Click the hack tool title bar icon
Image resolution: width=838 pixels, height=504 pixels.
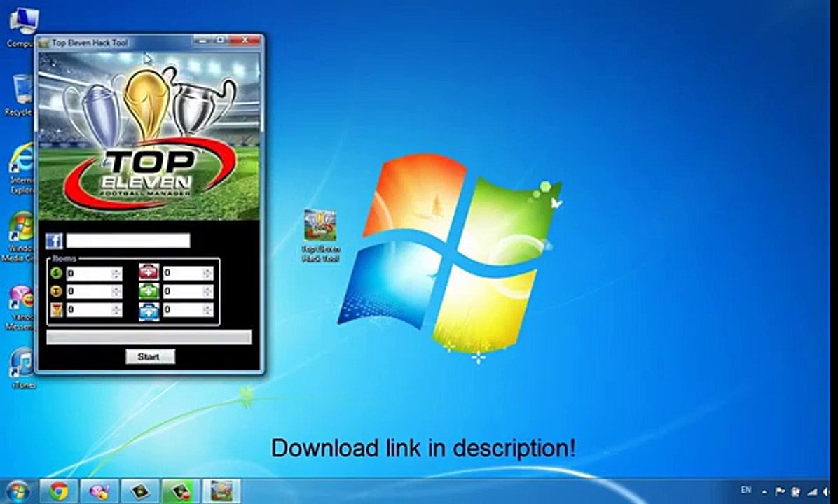(44, 43)
